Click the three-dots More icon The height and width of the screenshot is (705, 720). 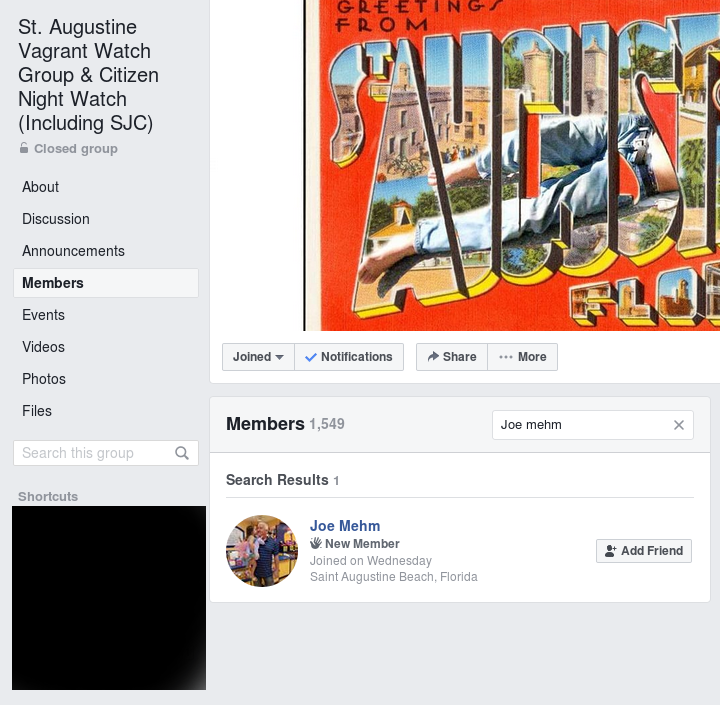click(506, 357)
